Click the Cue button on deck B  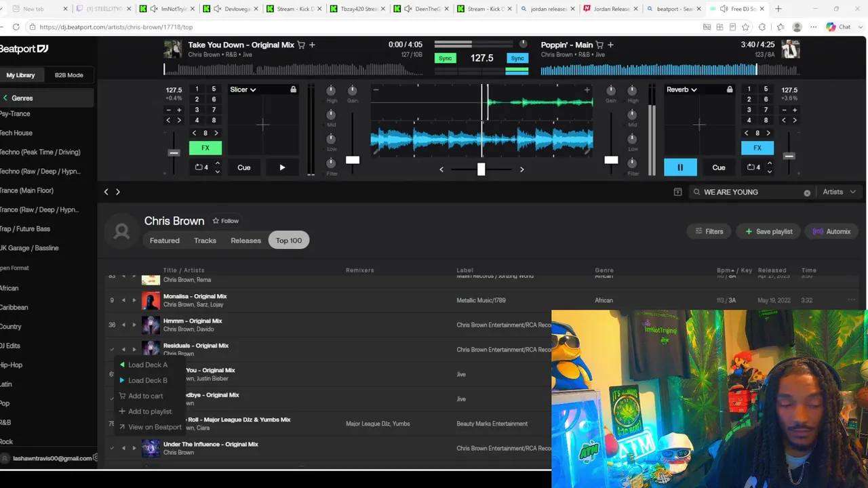click(x=719, y=167)
